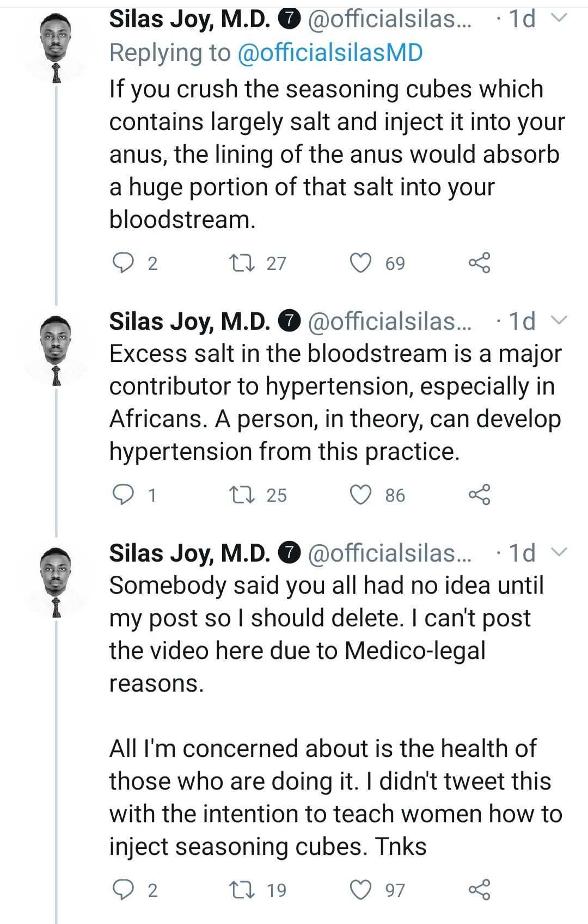Like the tweet about hypertension from this practice
Image resolution: width=588 pixels, height=924 pixels.
click(x=360, y=495)
